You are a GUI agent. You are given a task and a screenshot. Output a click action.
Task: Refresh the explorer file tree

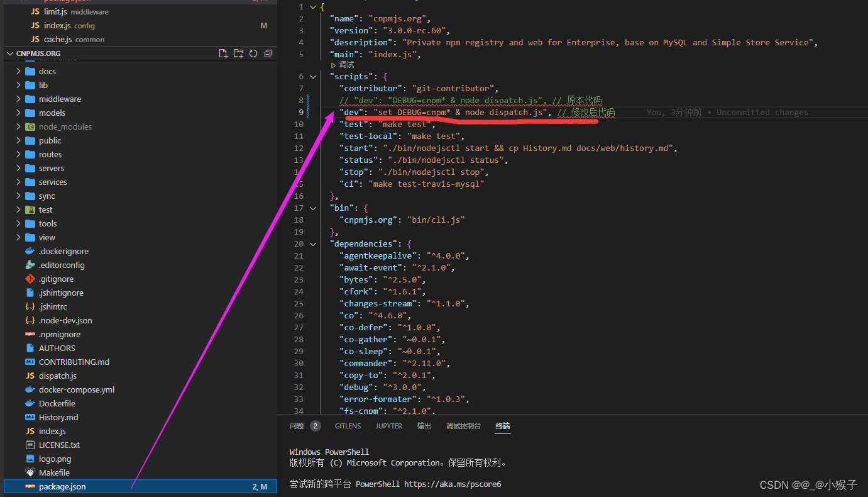click(x=253, y=53)
